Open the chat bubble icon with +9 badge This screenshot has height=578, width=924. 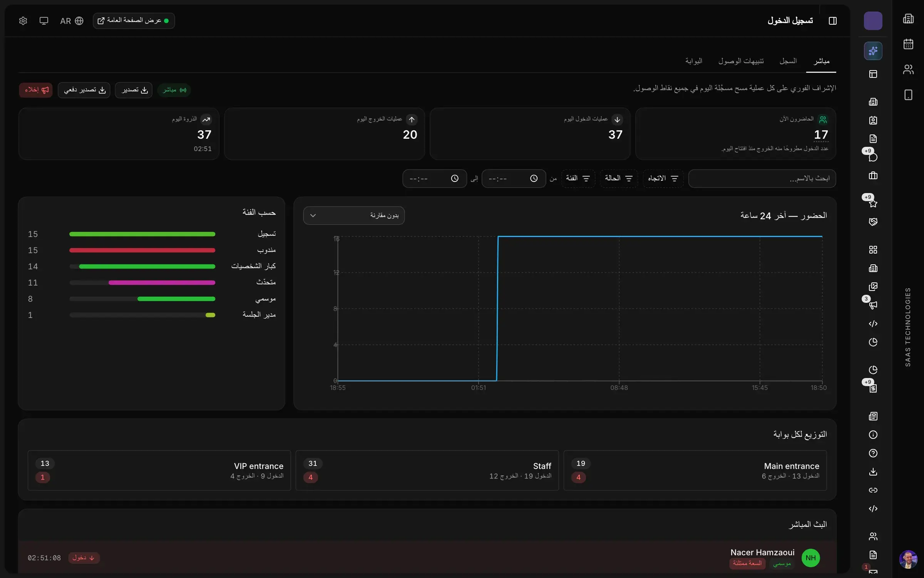pyautogui.click(x=873, y=157)
